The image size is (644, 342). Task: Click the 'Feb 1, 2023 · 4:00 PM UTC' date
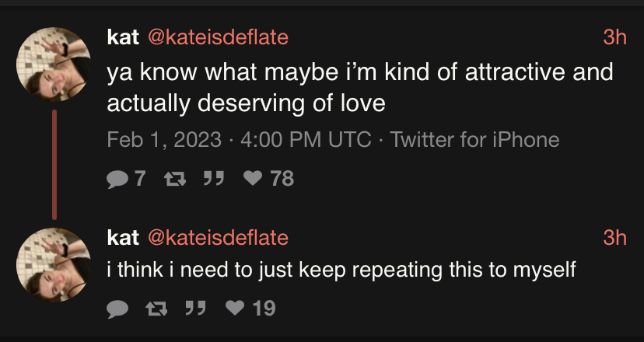[x=238, y=140]
